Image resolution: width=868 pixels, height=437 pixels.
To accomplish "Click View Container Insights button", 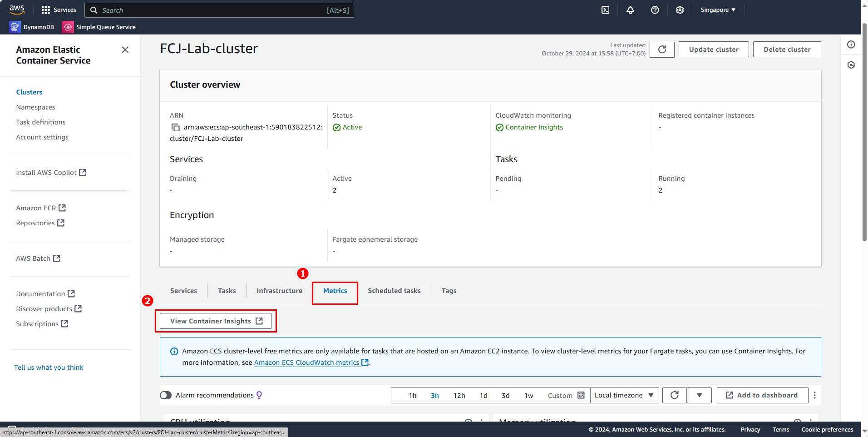I will [216, 321].
